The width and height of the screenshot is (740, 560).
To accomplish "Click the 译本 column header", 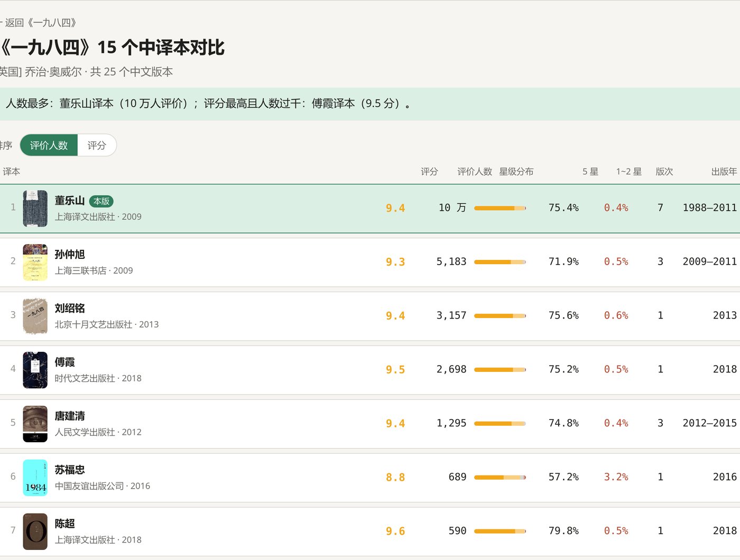I will coord(12,172).
